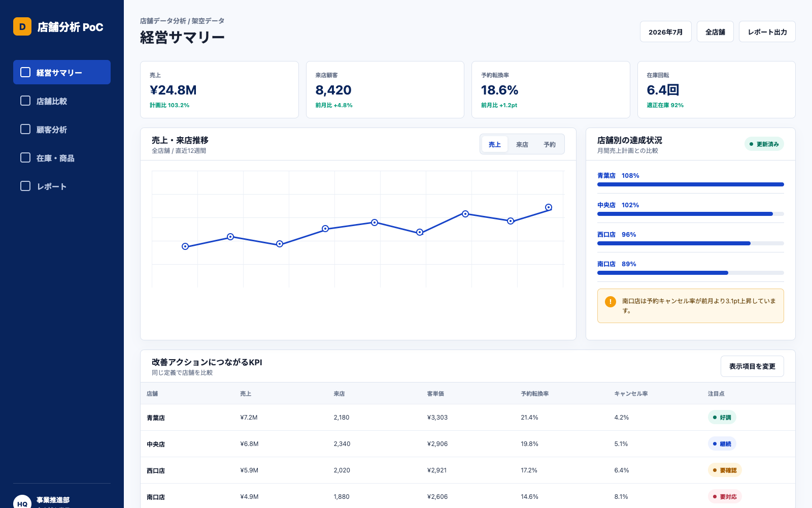Click the 売上 ¥24.8M KPI card
Image resolution: width=812 pixels, height=508 pixels.
[x=219, y=90]
